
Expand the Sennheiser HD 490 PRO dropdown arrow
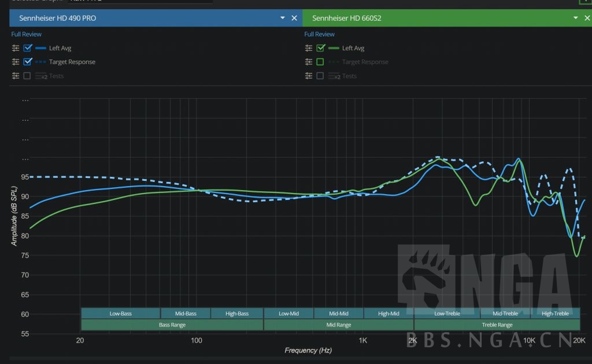coord(283,18)
